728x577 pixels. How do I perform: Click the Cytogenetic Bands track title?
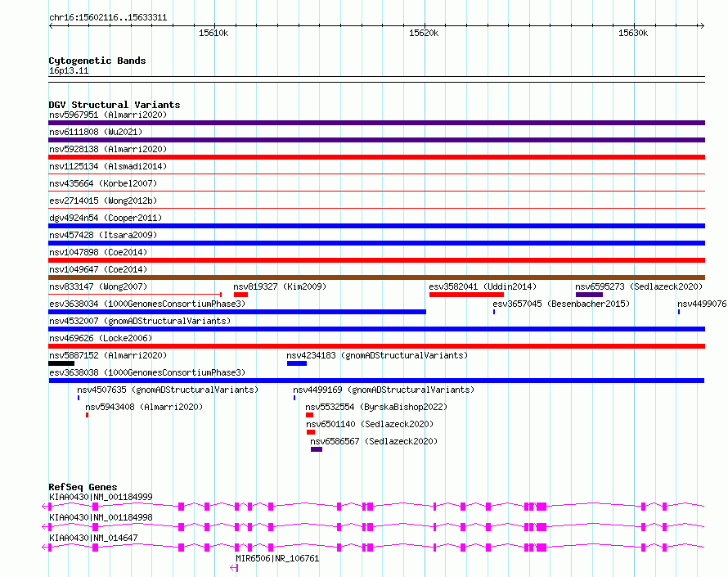(x=97, y=61)
